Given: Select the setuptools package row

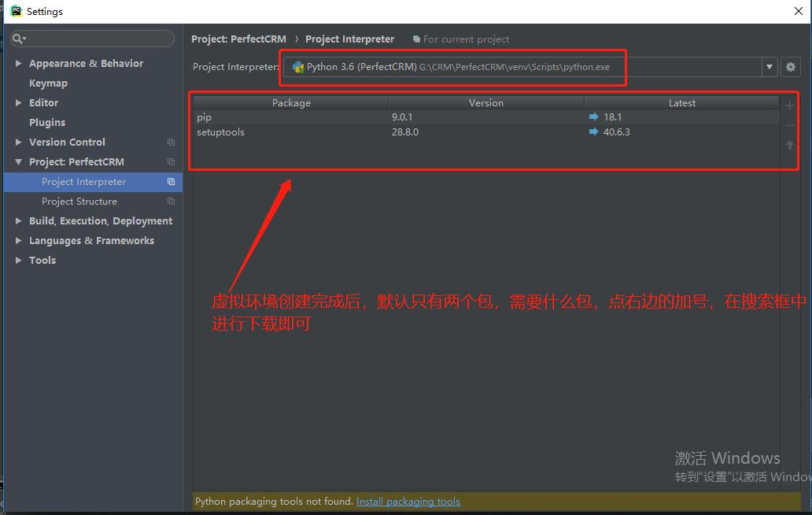Looking at the screenshot, I should point(486,132).
